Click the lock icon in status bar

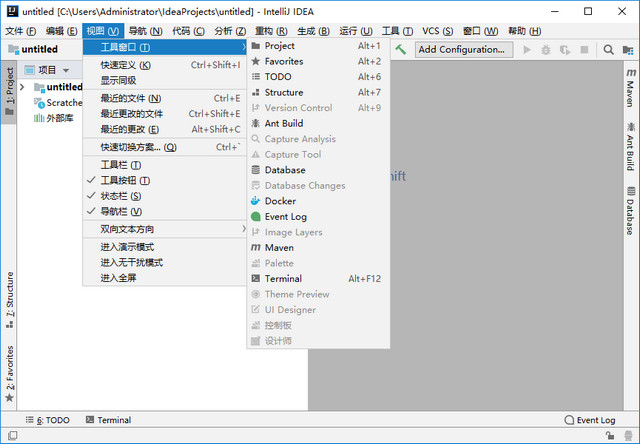point(610,436)
